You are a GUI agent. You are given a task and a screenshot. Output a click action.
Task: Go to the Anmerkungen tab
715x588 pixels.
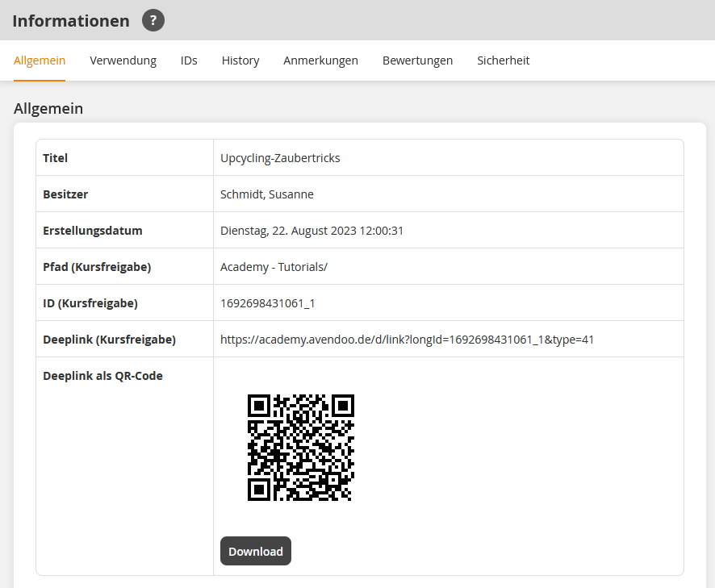(x=320, y=60)
